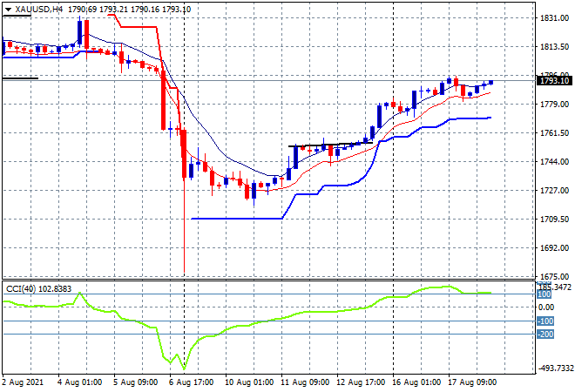Viewport: 575px width, 392px height.
Task: Select the 1744.00 price axis label
Action: pos(554,162)
